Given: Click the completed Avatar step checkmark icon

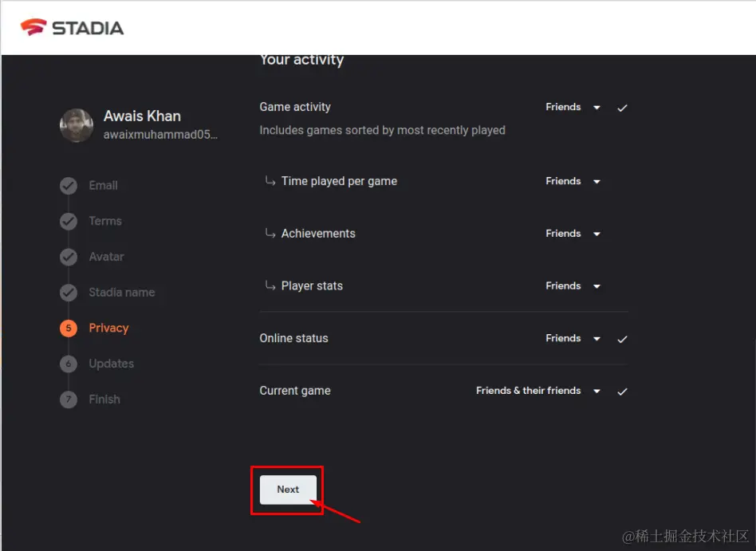Looking at the screenshot, I should pyautogui.click(x=69, y=257).
